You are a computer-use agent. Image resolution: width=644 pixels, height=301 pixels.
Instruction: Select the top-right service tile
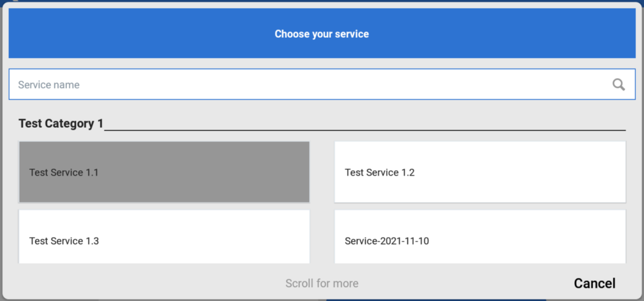click(480, 172)
